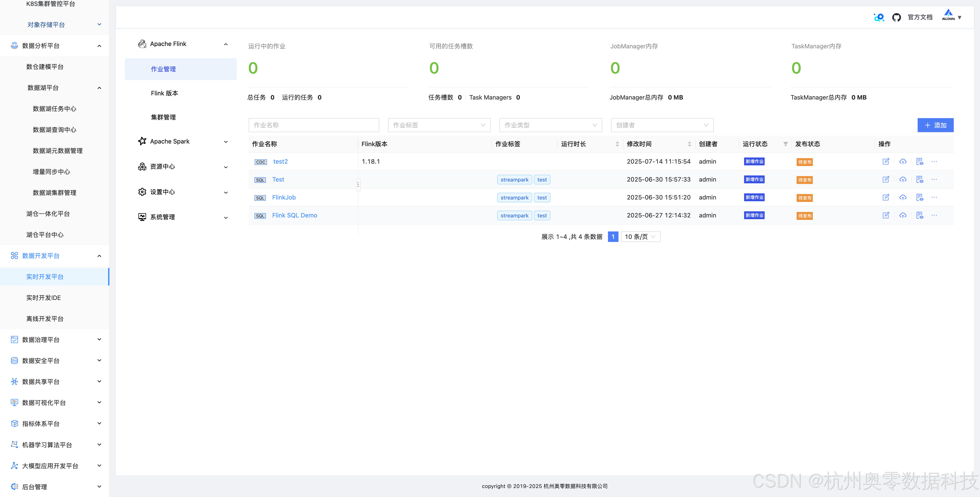
Task: Focus the 作业名称 search input
Action: [x=313, y=125]
